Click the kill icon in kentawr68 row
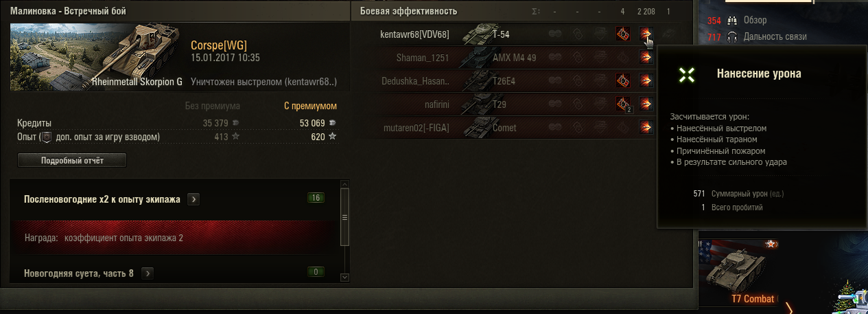Viewport: 868px width, 314px height. [668, 34]
